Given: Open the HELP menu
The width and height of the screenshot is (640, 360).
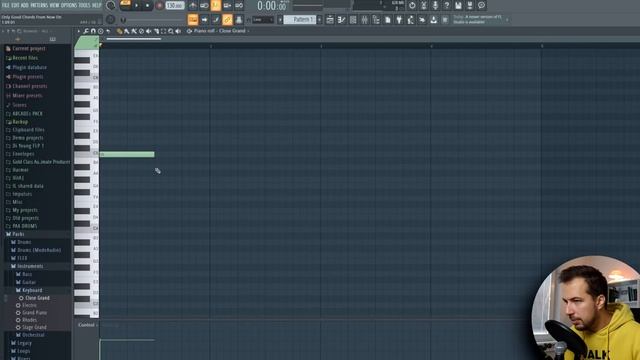Looking at the screenshot, I should (x=97, y=5).
